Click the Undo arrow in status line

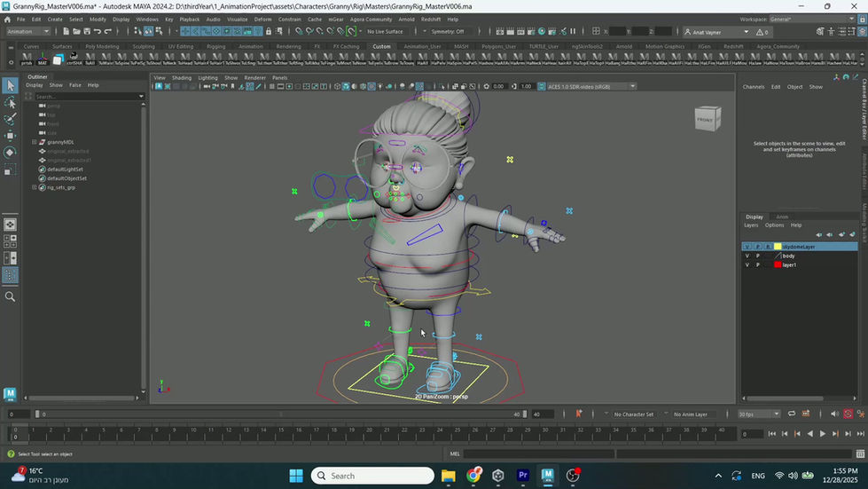pyautogui.click(x=96, y=32)
